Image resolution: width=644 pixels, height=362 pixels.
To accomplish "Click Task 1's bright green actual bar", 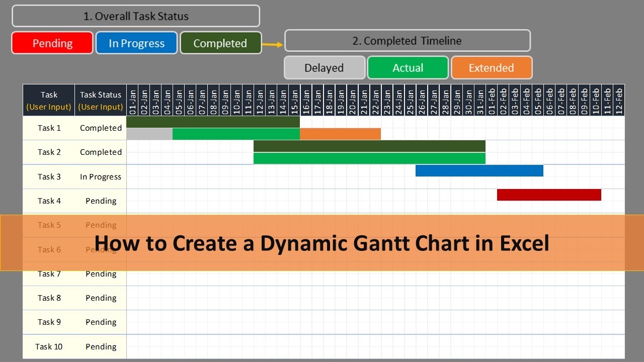I will coord(236,134).
